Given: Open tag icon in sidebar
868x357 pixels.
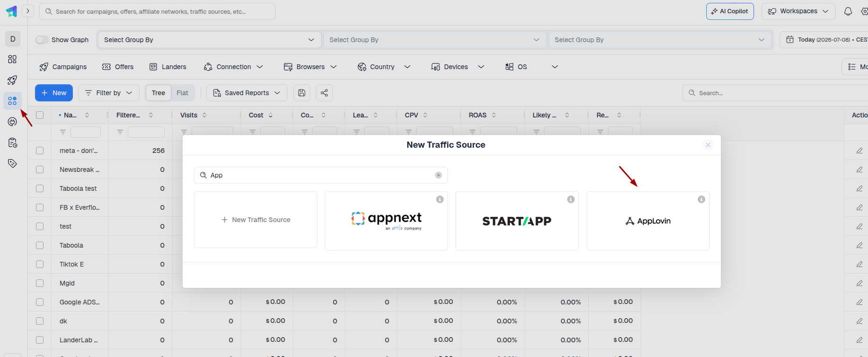Looking at the screenshot, I should click(12, 163).
